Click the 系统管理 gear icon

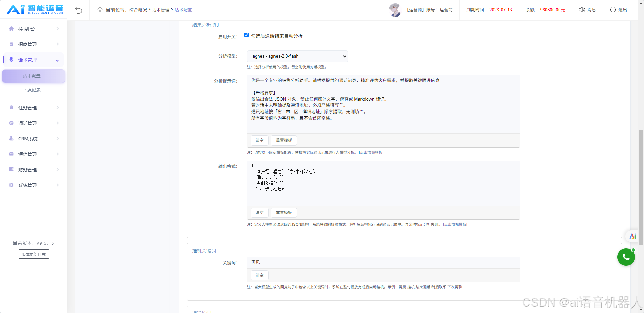click(11, 185)
